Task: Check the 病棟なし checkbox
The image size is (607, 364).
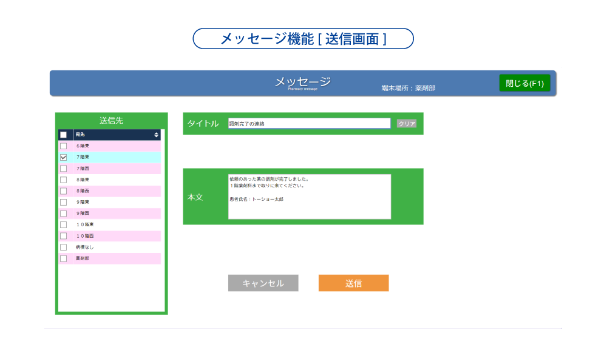Action: (x=64, y=247)
